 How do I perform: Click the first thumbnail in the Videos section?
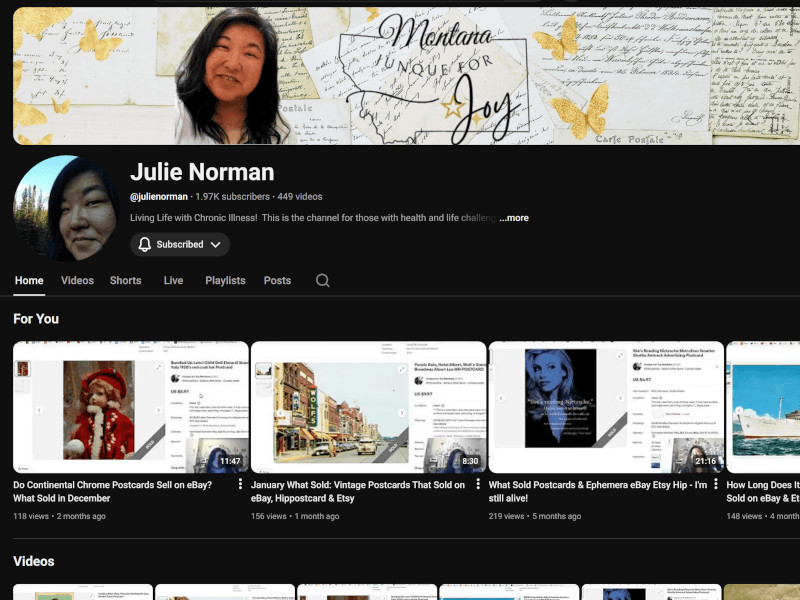click(x=82, y=592)
